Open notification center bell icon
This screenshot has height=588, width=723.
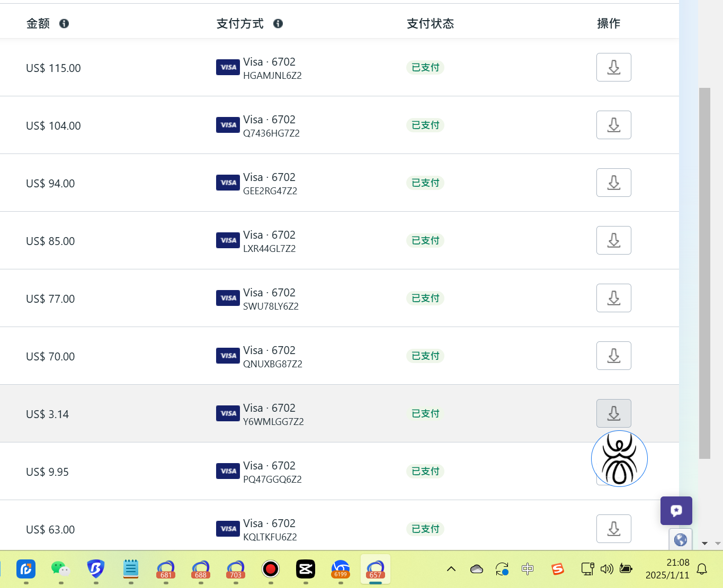coord(702,569)
